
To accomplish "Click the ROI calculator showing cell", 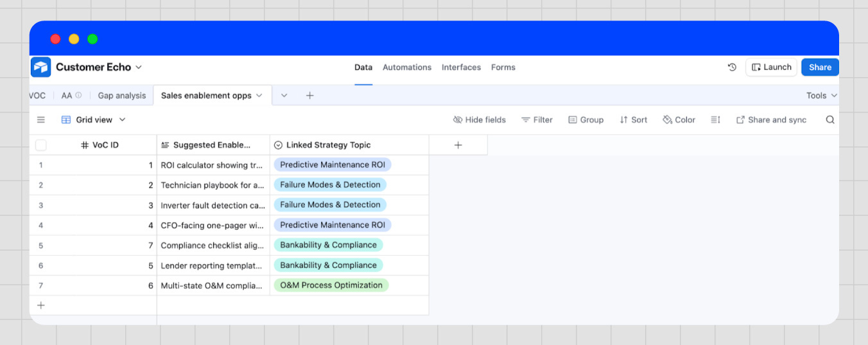I will (x=213, y=165).
